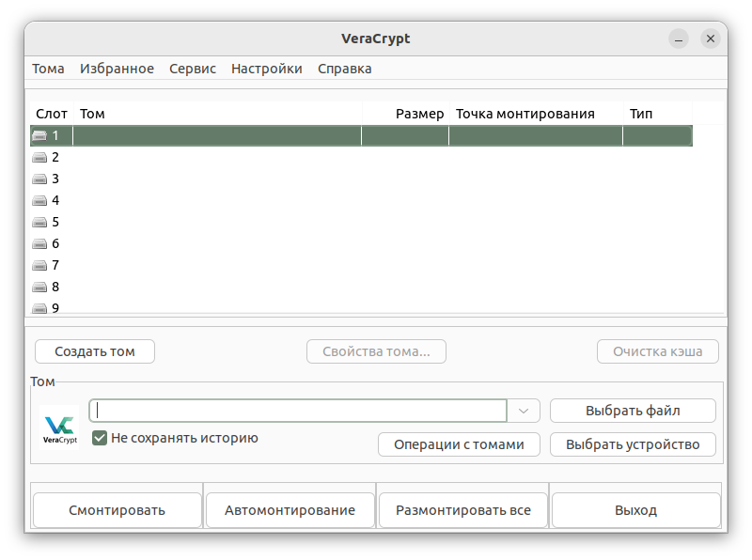This screenshot has height=560, width=752.
Task: Click the Очистка кэша button
Action: coord(657,351)
